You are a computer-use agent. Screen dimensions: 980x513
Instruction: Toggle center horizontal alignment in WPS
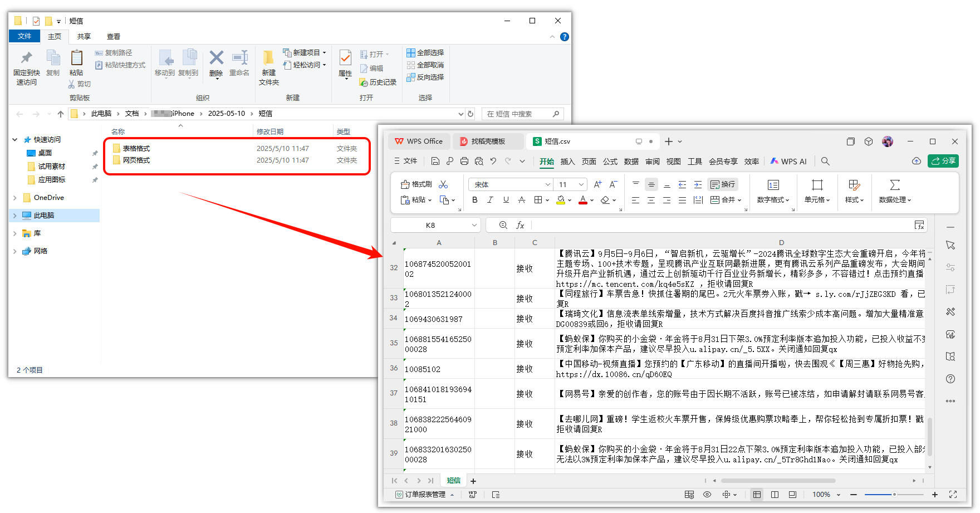point(651,200)
